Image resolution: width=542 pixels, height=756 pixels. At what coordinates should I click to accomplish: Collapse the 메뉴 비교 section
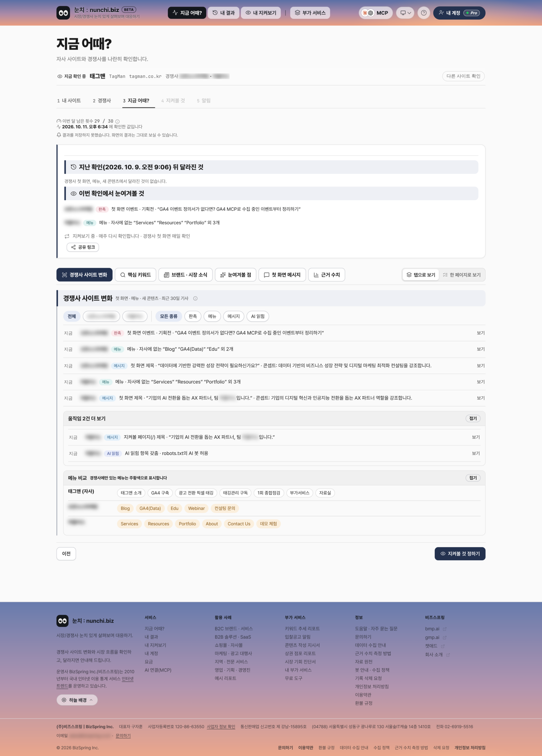pyautogui.click(x=473, y=478)
